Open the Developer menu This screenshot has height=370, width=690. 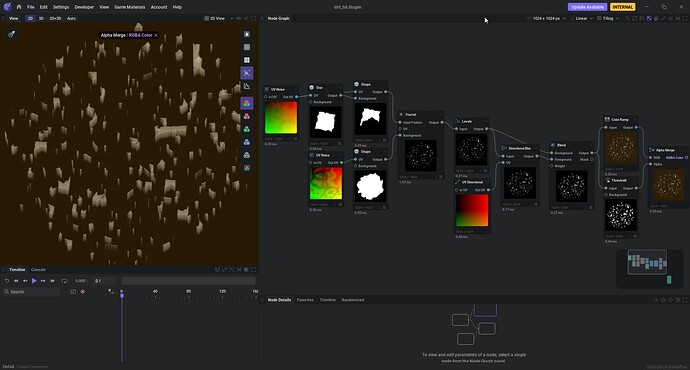click(x=84, y=7)
